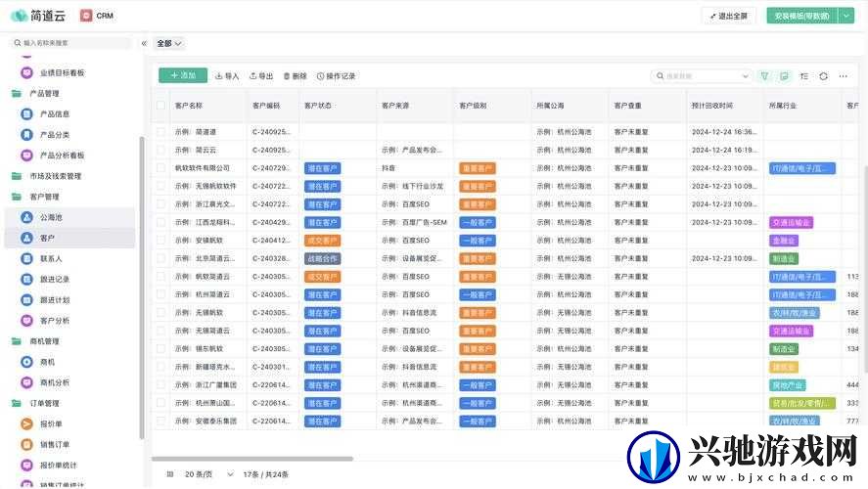Click the filter funnel icon in the toolbar
Image resolution: width=868 pixels, height=489 pixels.
[764, 75]
